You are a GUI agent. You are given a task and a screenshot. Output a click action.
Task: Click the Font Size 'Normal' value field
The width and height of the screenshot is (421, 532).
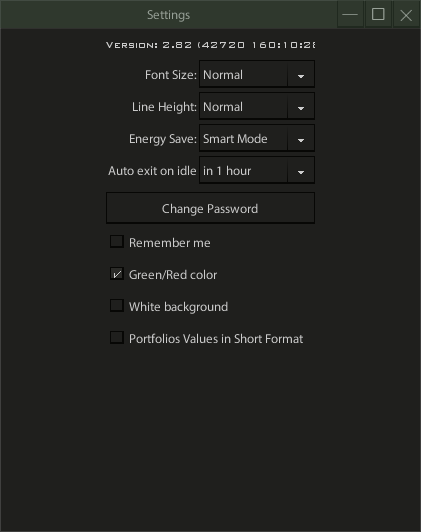point(244,74)
